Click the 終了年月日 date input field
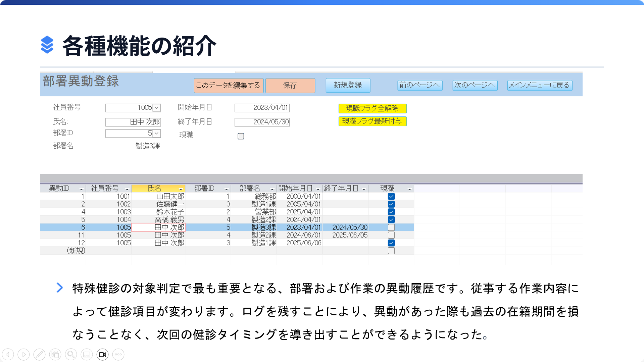 262,122
